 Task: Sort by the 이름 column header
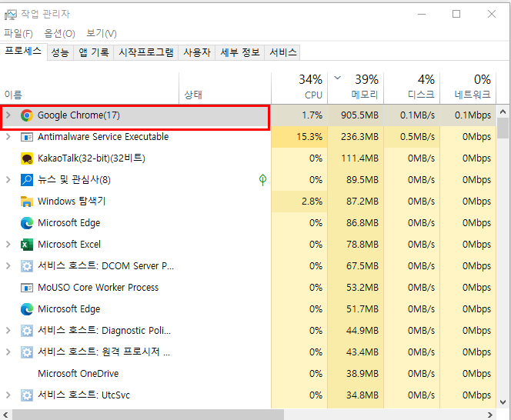(89, 88)
